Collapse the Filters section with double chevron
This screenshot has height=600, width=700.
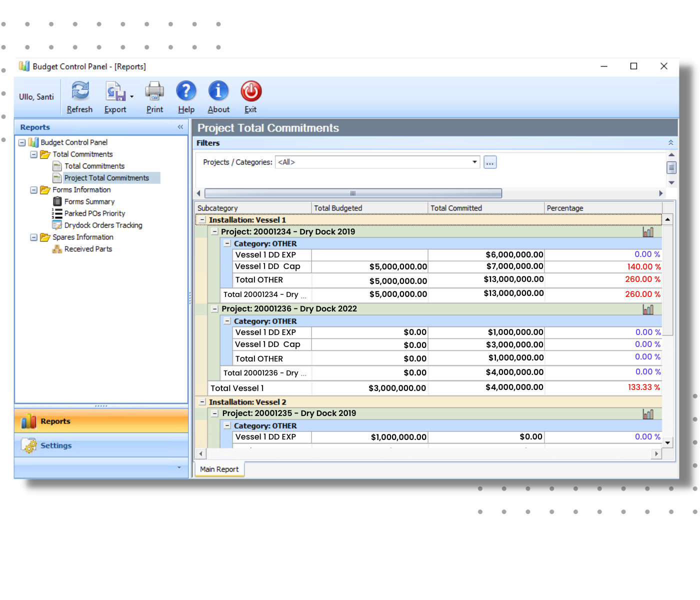[670, 142]
